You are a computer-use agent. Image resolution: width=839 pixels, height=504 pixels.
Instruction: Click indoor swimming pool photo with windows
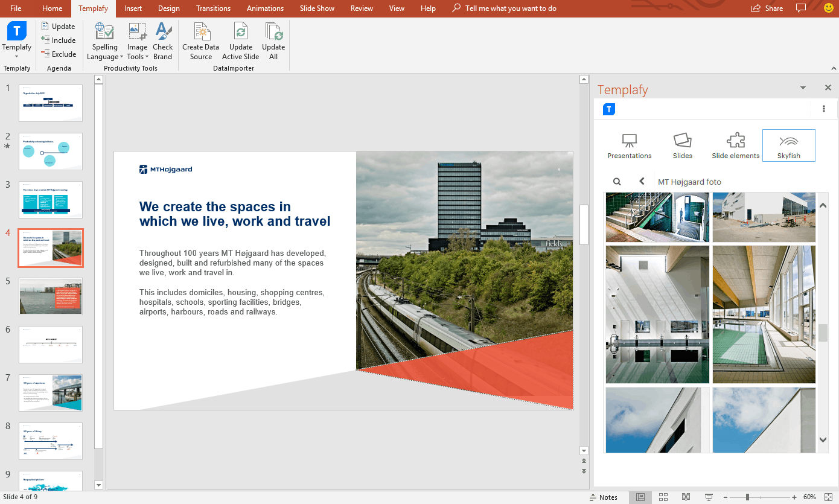click(x=764, y=314)
